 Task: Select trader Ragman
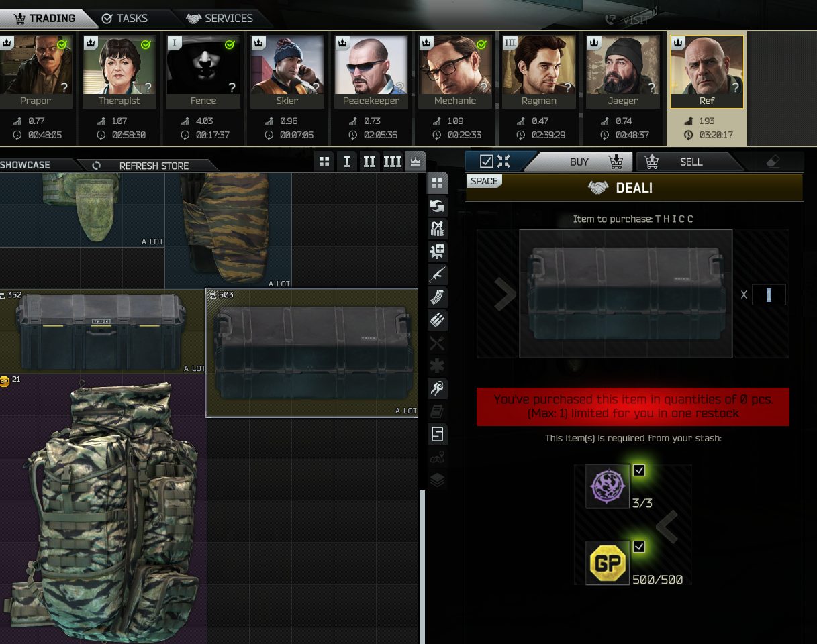[x=538, y=72]
